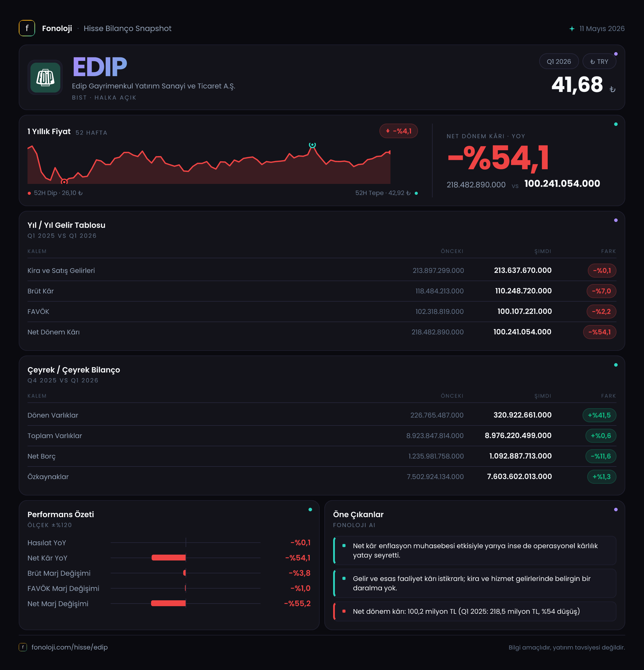Click the -%55,2 Net Marj value
644x670 pixels.
[298, 604]
